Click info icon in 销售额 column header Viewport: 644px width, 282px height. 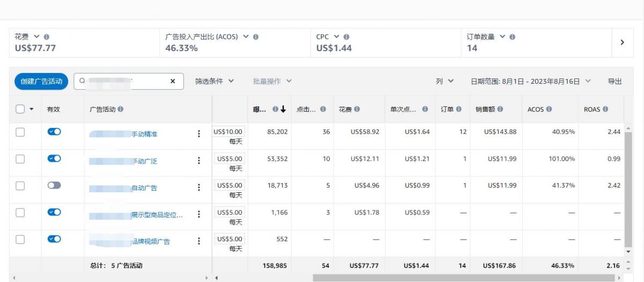(500, 110)
